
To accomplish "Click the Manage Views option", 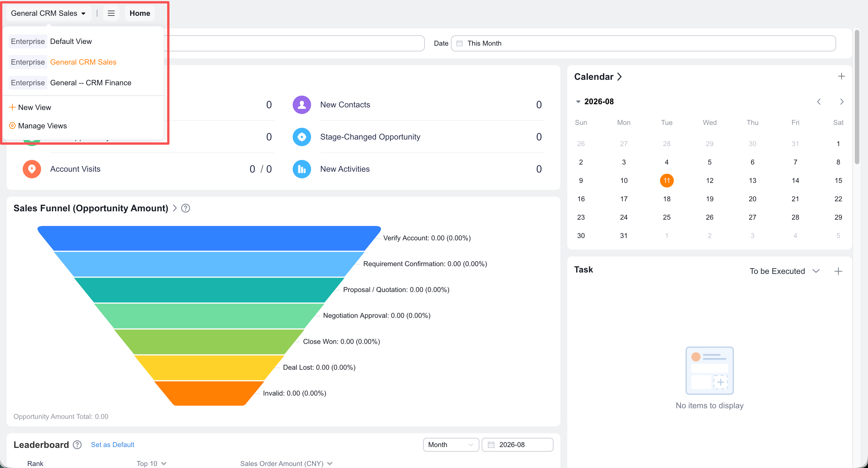I will (43, 126).
